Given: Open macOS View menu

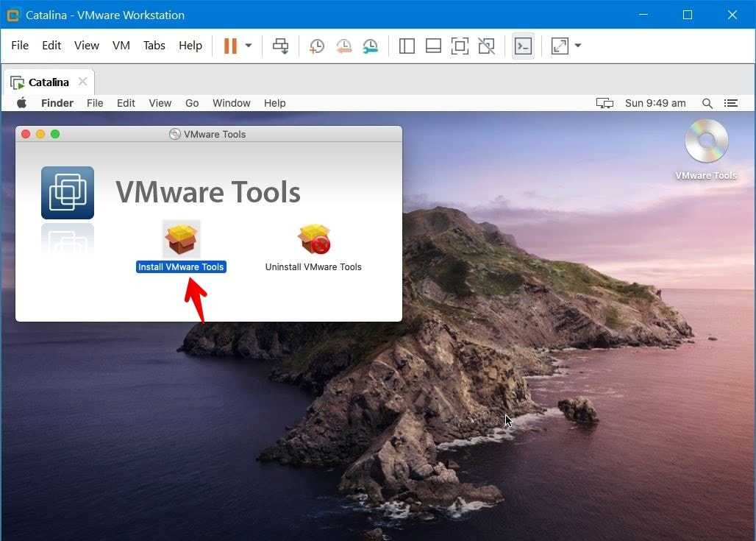Looking at the screenshot, I should click(160, 103).
